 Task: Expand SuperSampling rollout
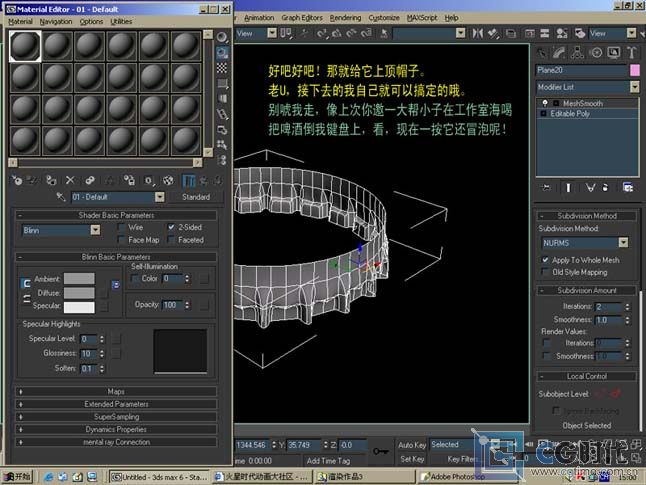click(x=116, y=417)
